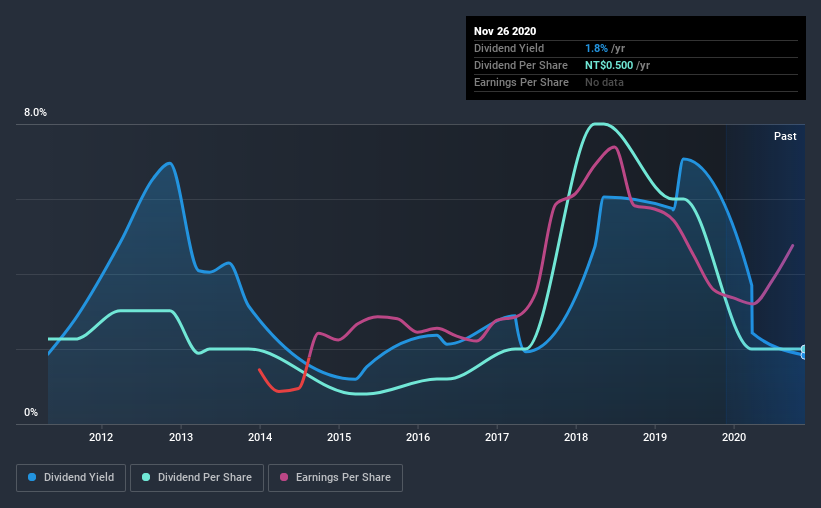Image resolution: width=821 pixels, height=508 pixels.
Task: Click the 2018 x-axis label
Action: click(x=576, y=437)
